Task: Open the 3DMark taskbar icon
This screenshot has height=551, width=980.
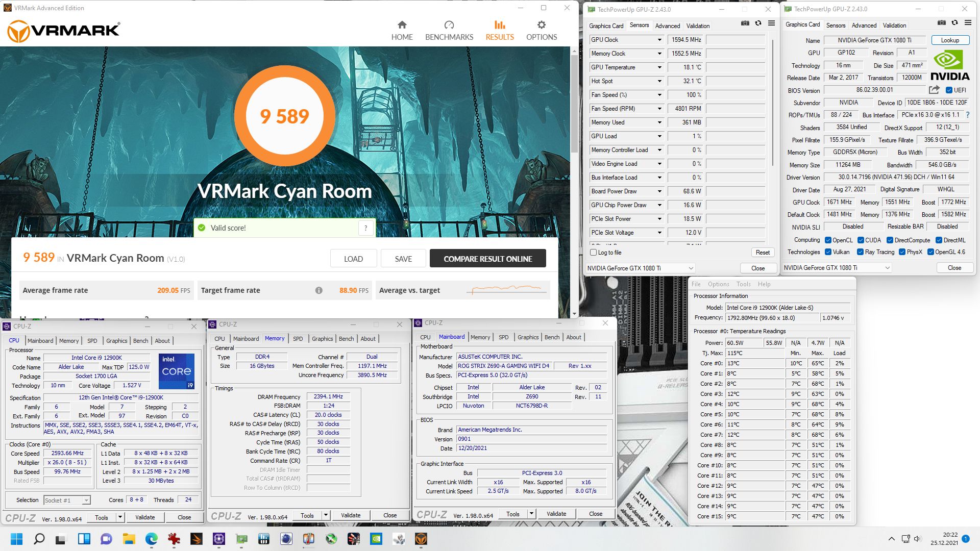Action: click(x=197, y=539)
